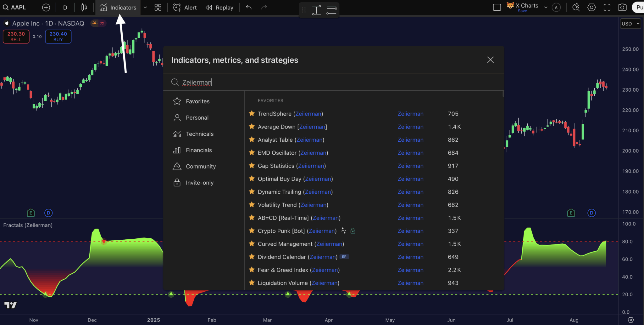Open the USD currency dropdown
This screenshot has width=644, height=325.
(x=630, y=23)
